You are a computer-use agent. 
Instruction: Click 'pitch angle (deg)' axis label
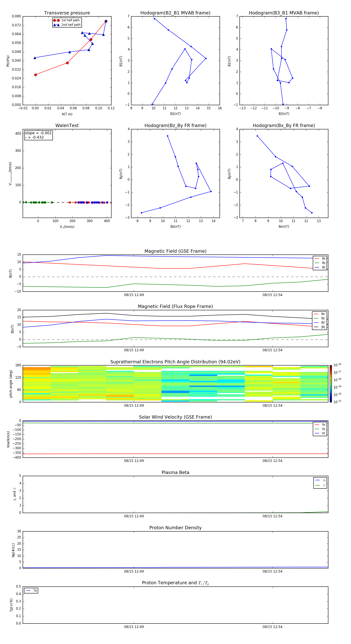pos(11,383)
